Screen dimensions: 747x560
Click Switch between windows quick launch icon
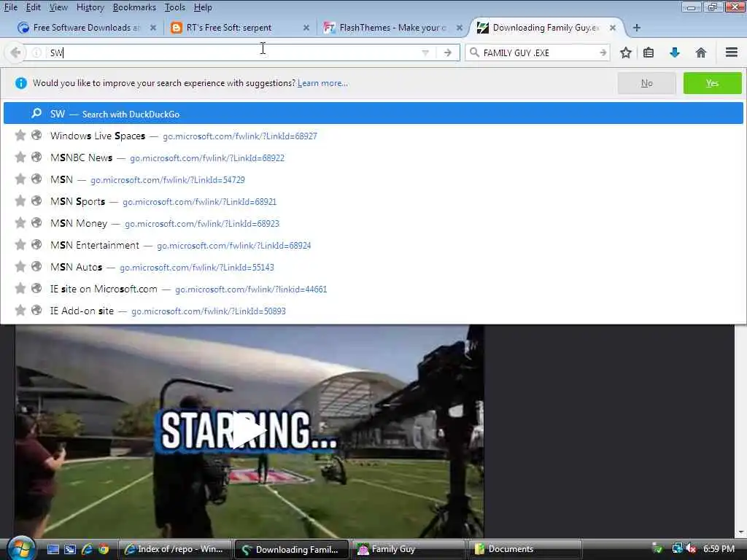(x=69, y=549)
